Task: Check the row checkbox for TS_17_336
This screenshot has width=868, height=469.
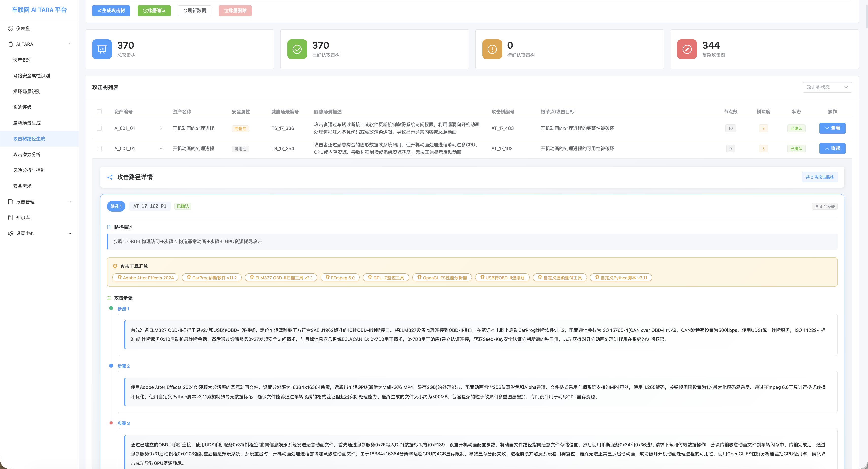Action: pyautogui.click(x=99, y=128)
